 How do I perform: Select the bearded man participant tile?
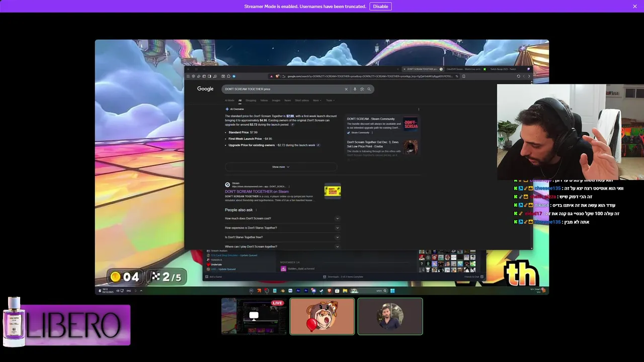390,316
